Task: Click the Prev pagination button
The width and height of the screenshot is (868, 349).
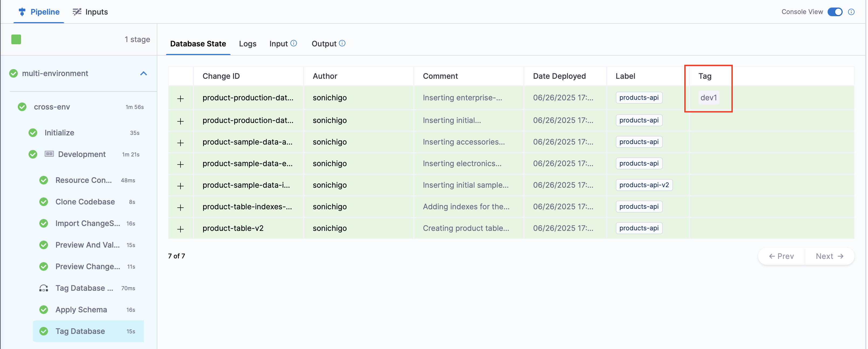Action: (x=782, y=256)
